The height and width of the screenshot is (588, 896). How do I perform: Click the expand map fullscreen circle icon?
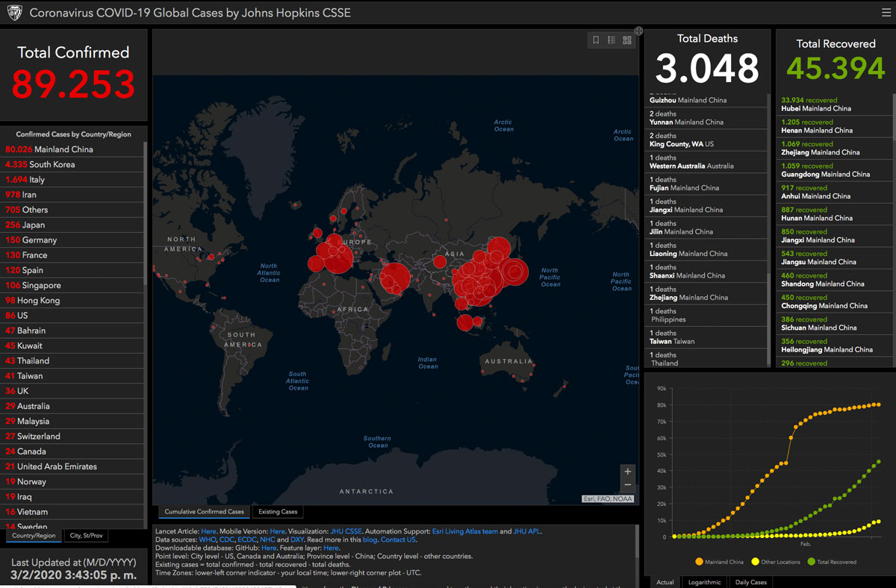[639, 31]
